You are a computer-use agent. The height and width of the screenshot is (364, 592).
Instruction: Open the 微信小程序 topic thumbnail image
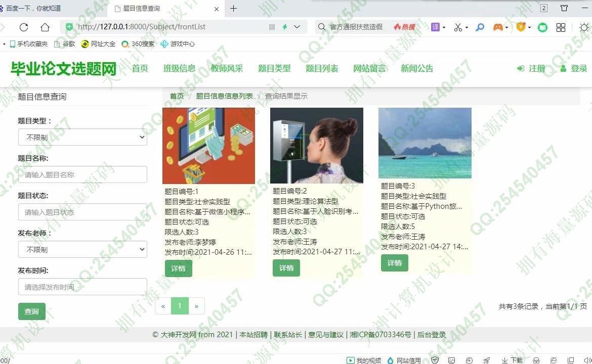pyautogui.click(x=209, y=146)
